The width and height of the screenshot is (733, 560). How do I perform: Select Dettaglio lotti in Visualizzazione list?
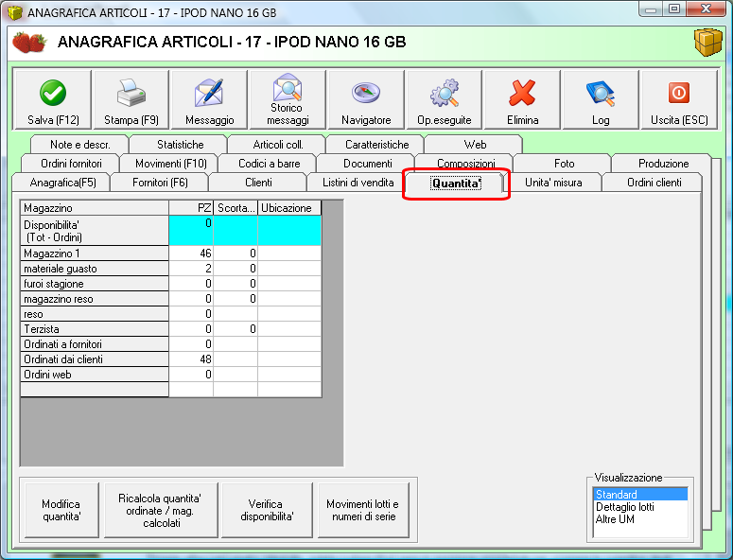click(x=640, y=507)
